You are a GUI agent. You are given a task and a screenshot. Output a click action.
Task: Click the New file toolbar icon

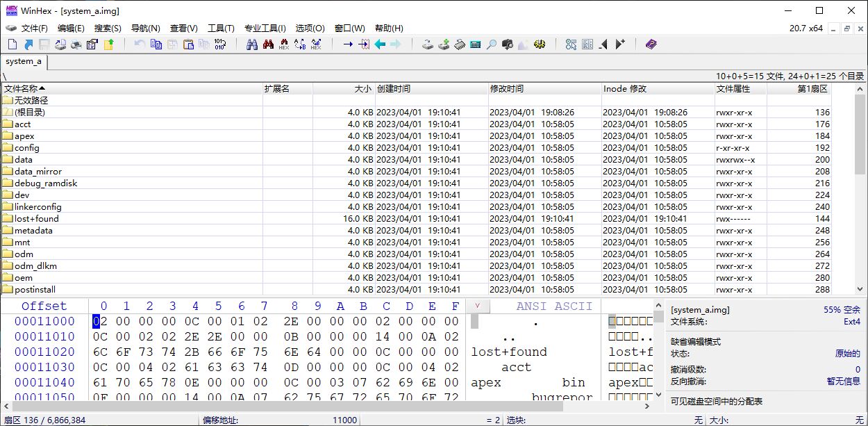12,44
